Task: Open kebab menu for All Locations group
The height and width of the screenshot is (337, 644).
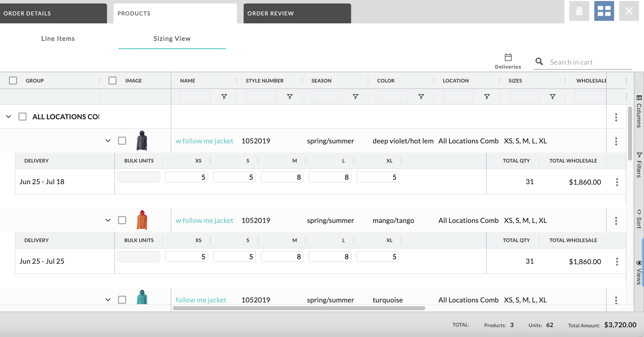Action: pyautogui.click(x=616, y=117)
